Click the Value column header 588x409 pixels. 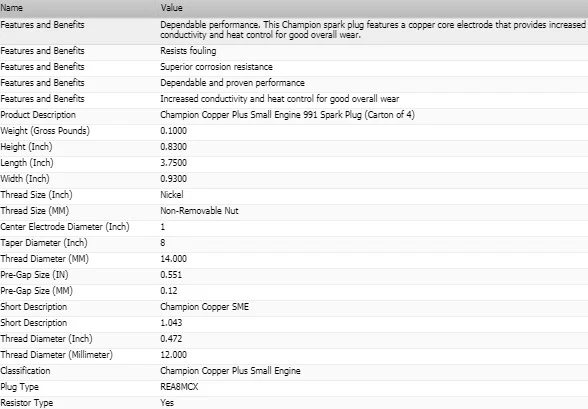click(x=171, y=7)
